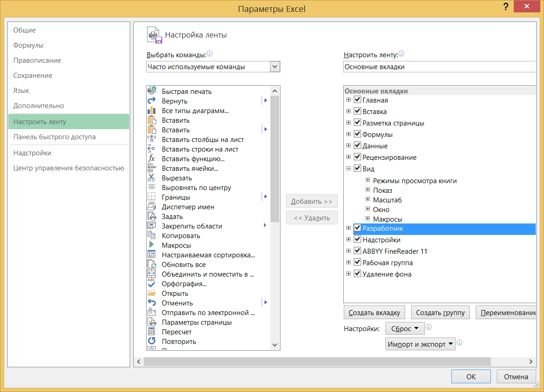Click the Переименование button
The width and height of the screenshot is (544, 392).
tap(506, 313)
